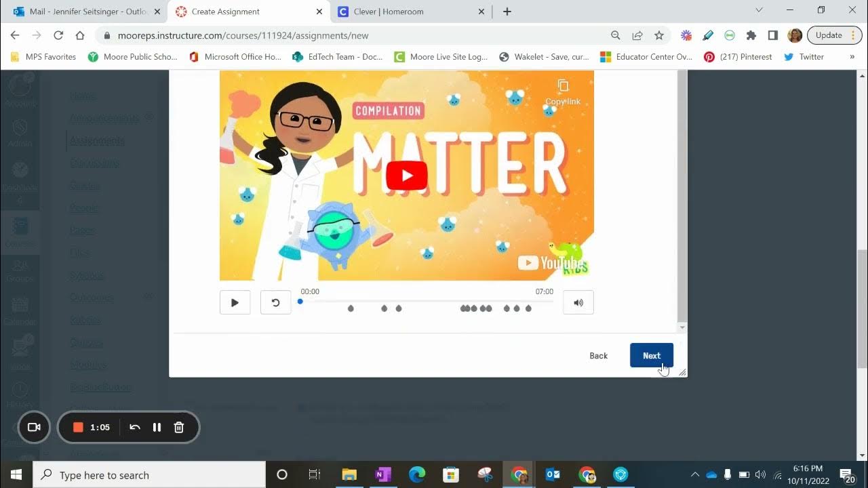This screenshot has width=868, height=488.
Task: Click the first question marker on timeline
Action: (x=351, y=308)
